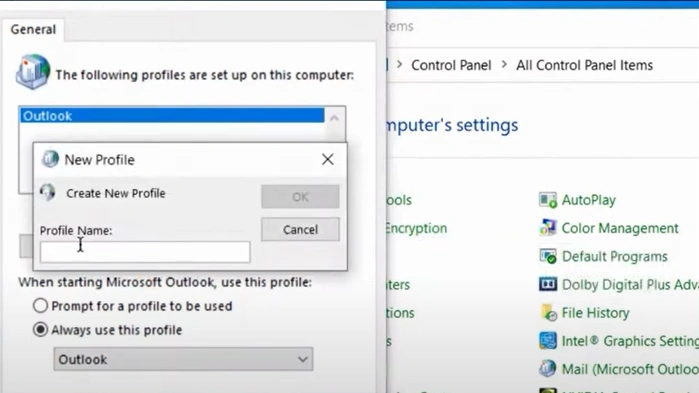699x393 pixels.
Task: Switch to the General tab
Action: coord(33,29)
